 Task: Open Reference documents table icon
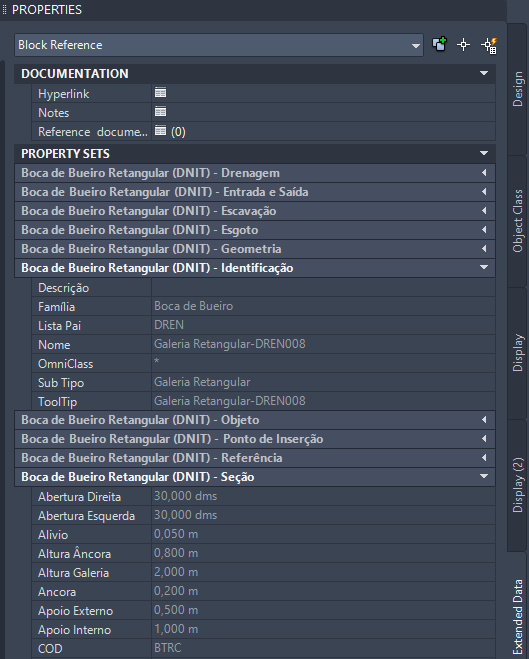(x=161, y=131)
